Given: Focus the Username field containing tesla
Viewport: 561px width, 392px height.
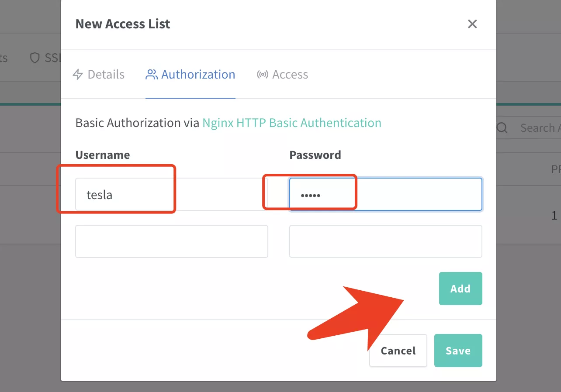Looking at the screenshot, I should pos(172,194).
